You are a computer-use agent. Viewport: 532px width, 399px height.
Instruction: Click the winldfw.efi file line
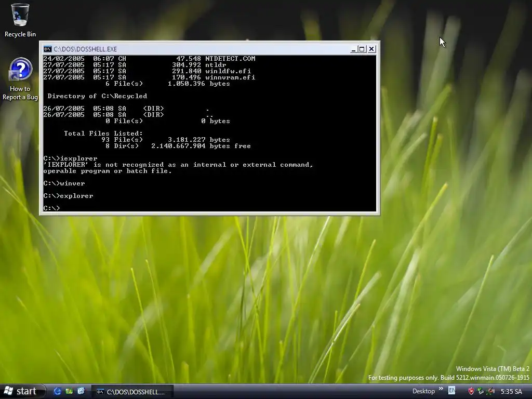click(x=147, y=71)
